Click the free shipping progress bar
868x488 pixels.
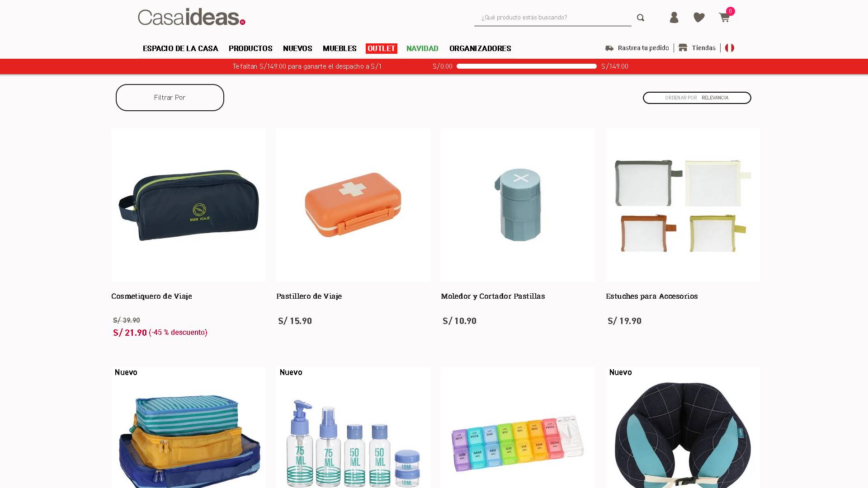[527, 66]
